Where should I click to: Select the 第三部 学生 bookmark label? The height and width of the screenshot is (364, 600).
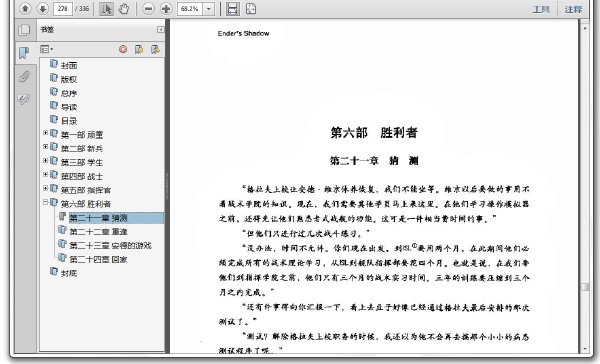(x=82, y=162)
